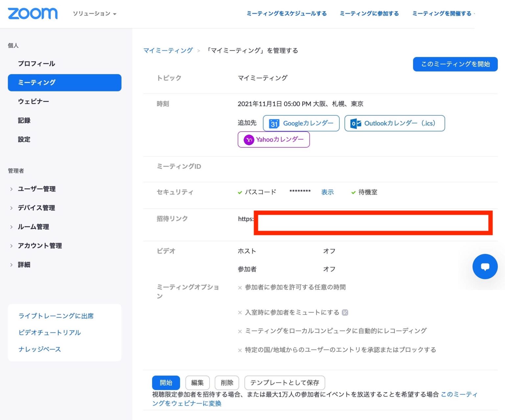The image size is (505, 420).
Task: Open プロフィール from the sidebar
Action: tap(36, 63)
